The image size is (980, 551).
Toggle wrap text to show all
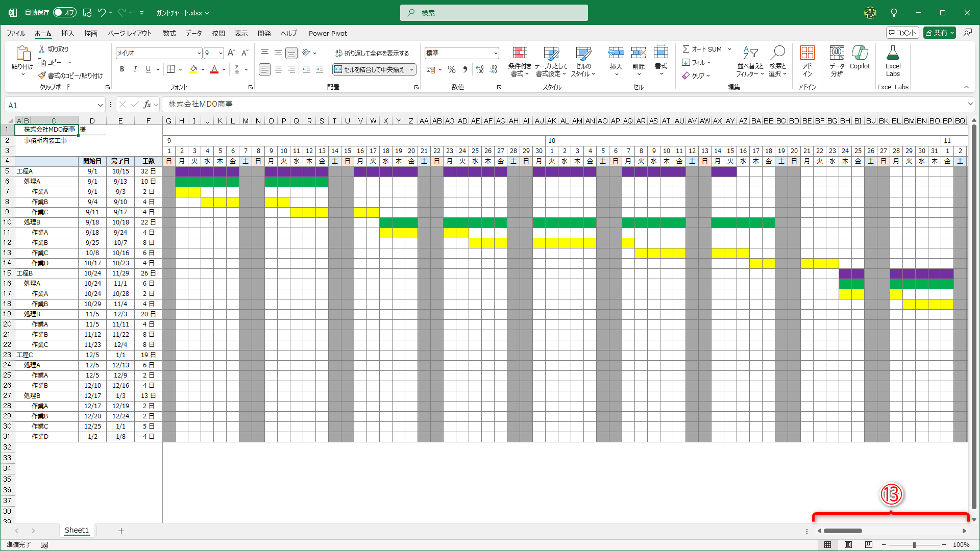point(372,53)
